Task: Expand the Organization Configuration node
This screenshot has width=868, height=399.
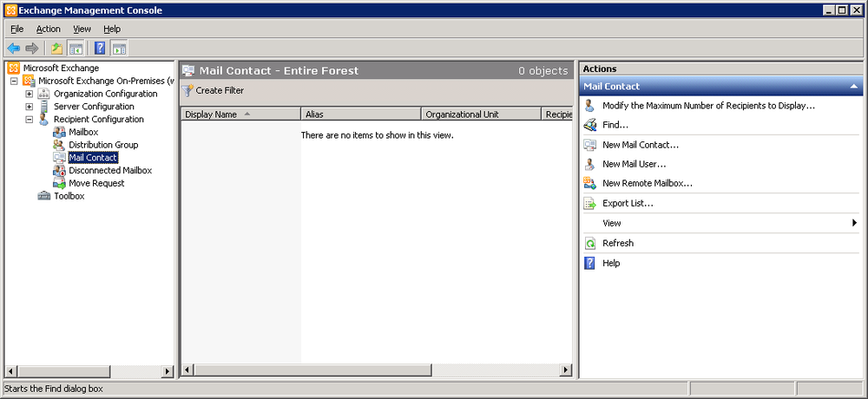Action: [30, 94]
